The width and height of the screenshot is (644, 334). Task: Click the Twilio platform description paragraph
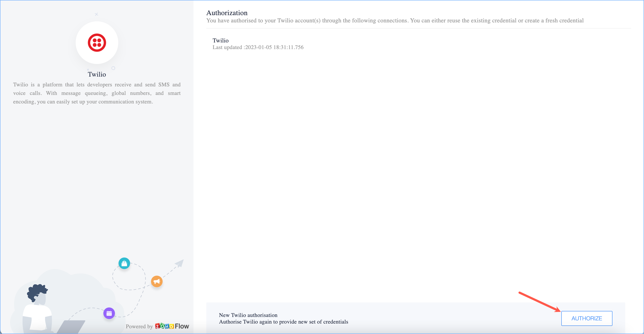click(97, 93)
